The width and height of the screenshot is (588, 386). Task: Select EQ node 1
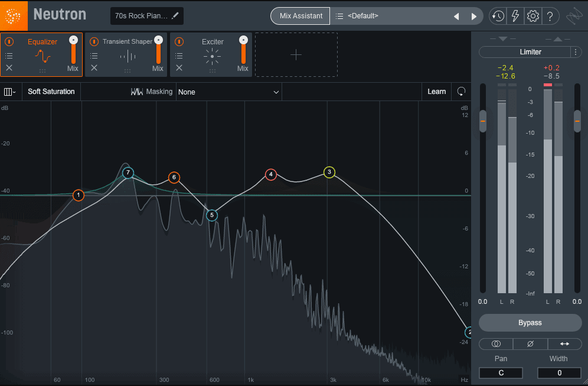79,195
